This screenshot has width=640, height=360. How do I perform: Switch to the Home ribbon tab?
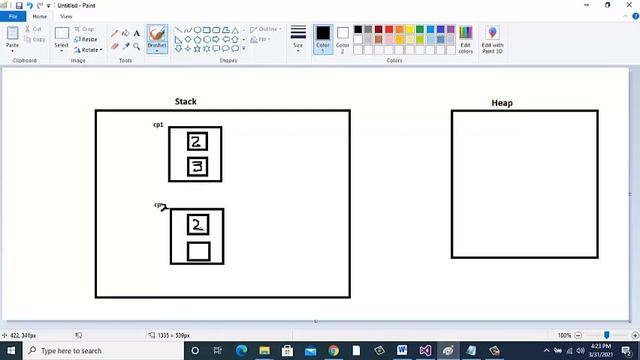[x=40, y=16]
